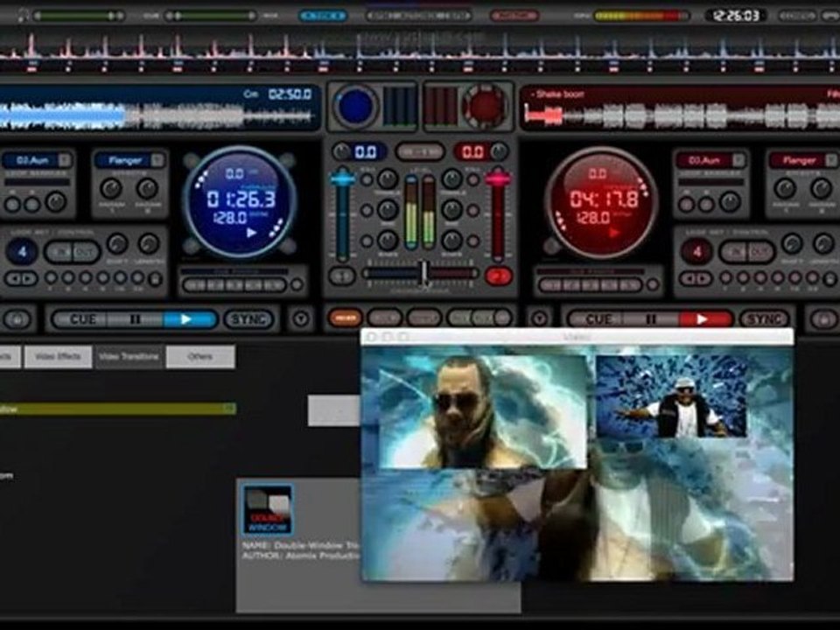The image size is (840, 630).
Task: Toggle right channel bass kill button
Action: tap(473, 241)
